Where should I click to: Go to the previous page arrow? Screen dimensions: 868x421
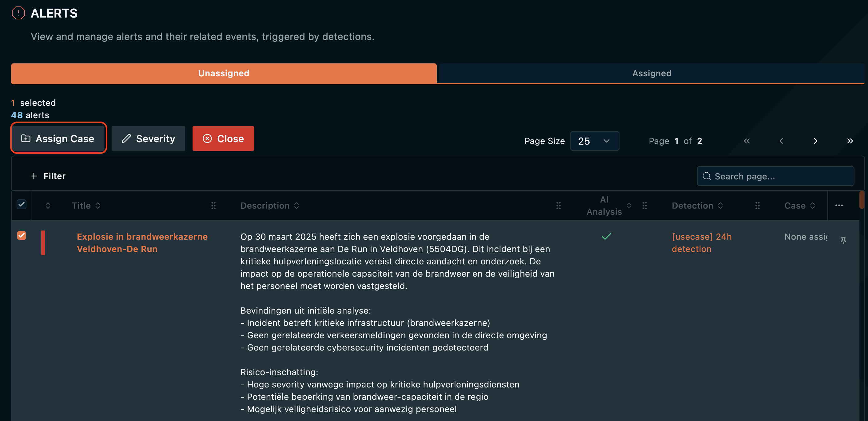pos(781,141)
